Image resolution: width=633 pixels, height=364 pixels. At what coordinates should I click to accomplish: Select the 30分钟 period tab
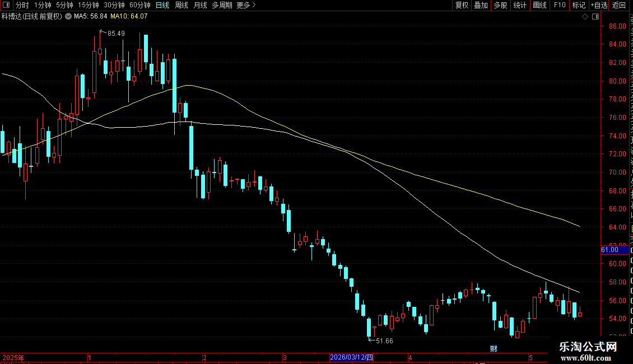[114, 5]
